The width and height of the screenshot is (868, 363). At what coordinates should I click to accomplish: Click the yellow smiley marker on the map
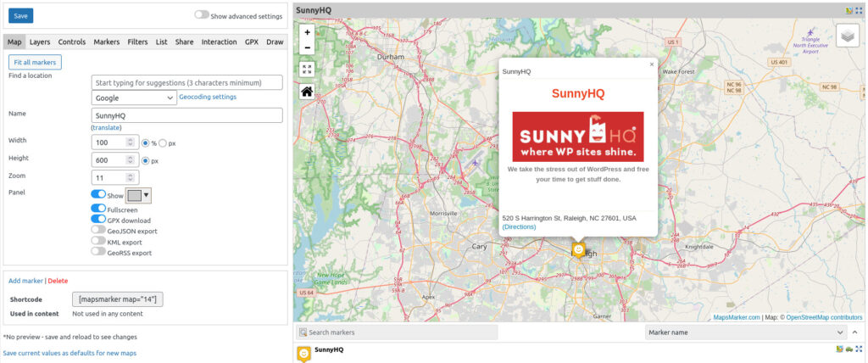click(578, 250)
